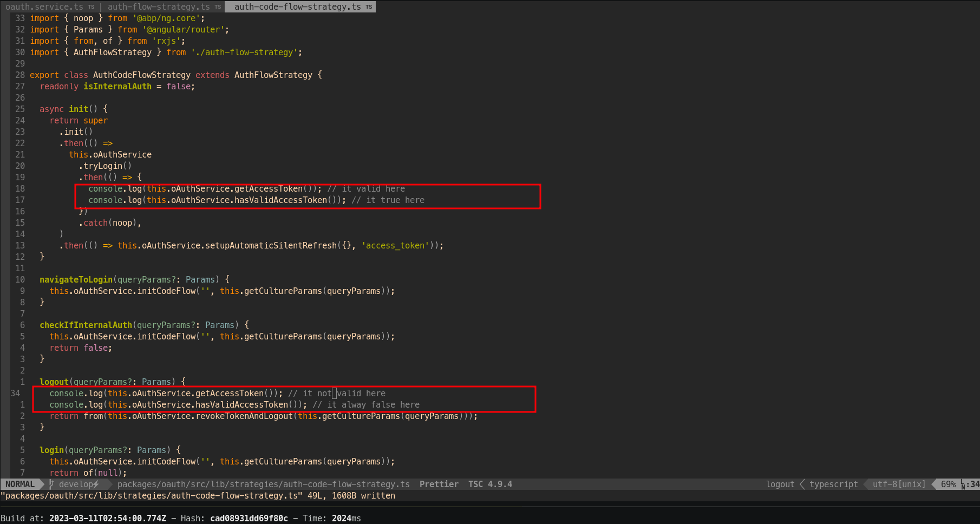Image resolution: width=980 pixels, height=524 pixels.
Task: Click the 69% scroll position indicator
Action: coord(948,484)
